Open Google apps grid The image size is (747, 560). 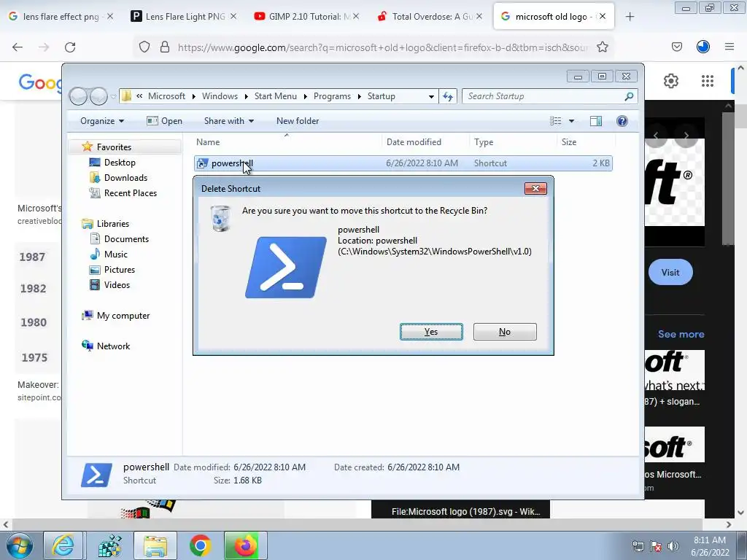pyautogui.click(x=708, y=81)
